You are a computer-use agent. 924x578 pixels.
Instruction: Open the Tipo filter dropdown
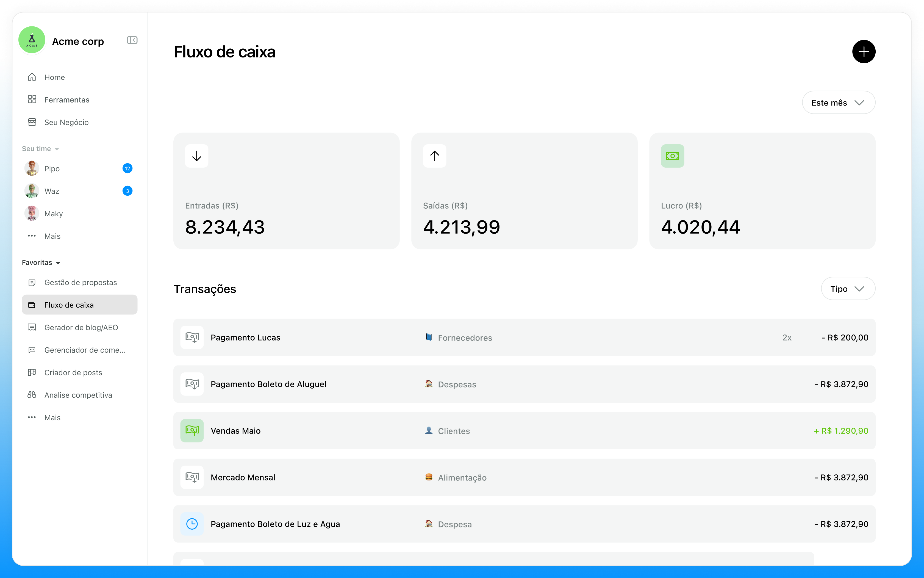848,289
